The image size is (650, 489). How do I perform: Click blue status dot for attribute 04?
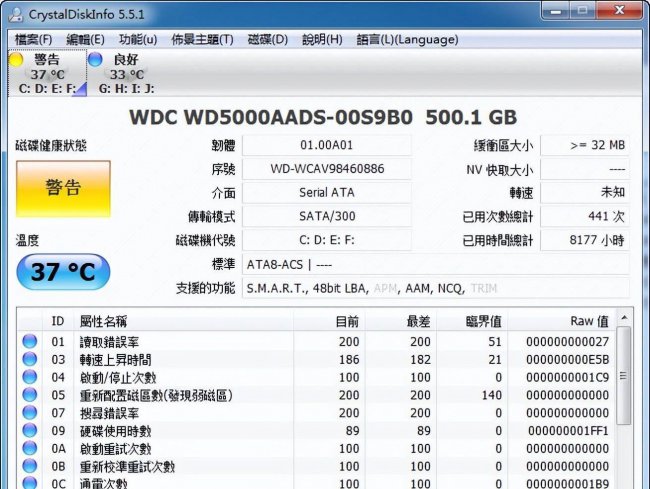[x=29, y=377]
